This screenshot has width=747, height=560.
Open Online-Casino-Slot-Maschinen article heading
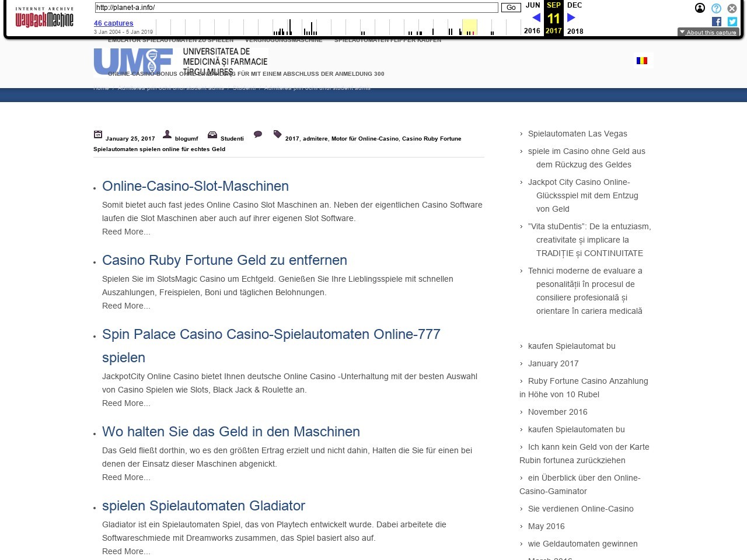(x=196, y=186)
